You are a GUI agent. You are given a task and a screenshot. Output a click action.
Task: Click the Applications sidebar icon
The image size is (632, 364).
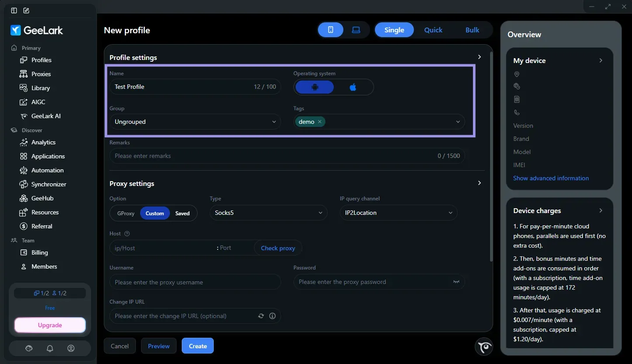[x=24, y=156]
